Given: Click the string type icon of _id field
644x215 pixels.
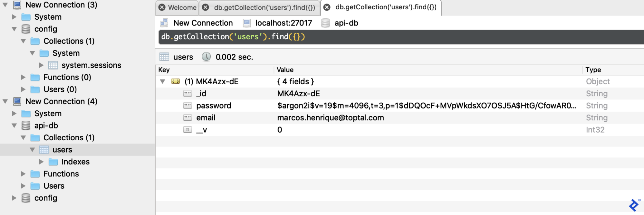Looking at the screenshot, I should point(187,94).
